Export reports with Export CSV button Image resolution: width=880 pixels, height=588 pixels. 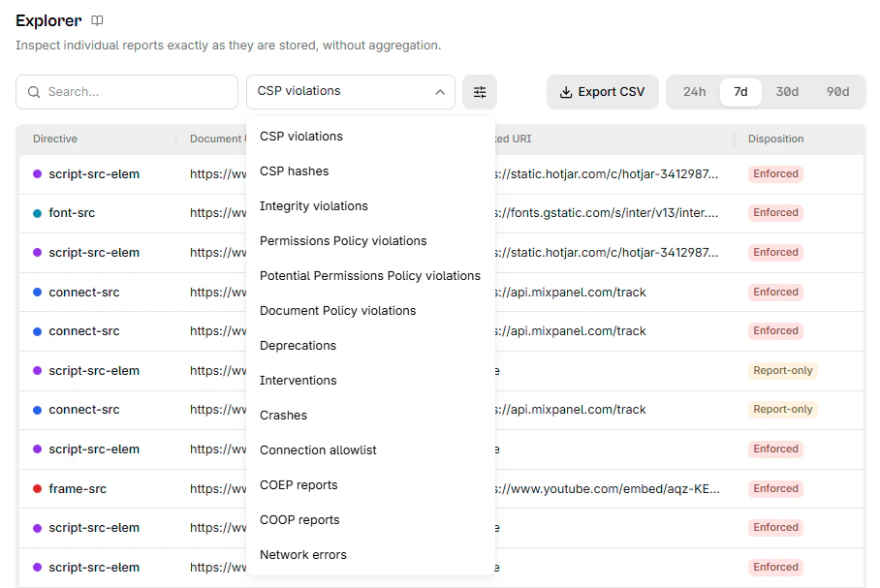pos(603,92)
